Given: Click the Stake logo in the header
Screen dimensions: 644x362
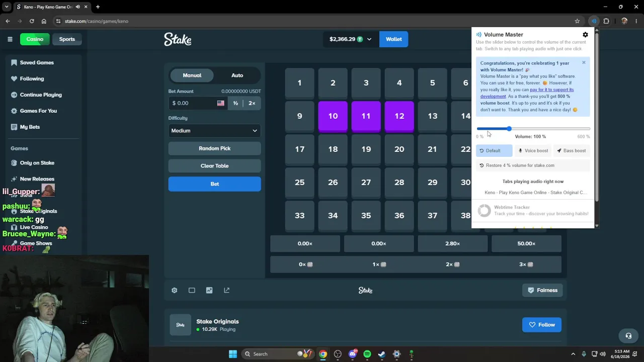Looking at the screenshot, I should tap(178, 39).
